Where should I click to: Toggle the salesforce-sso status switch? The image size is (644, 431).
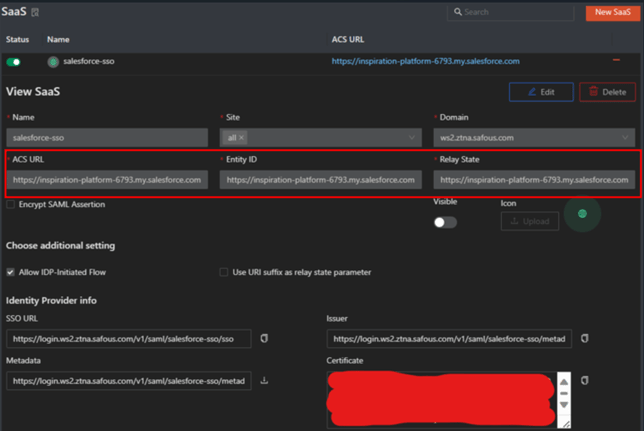[x=14, y=61]
